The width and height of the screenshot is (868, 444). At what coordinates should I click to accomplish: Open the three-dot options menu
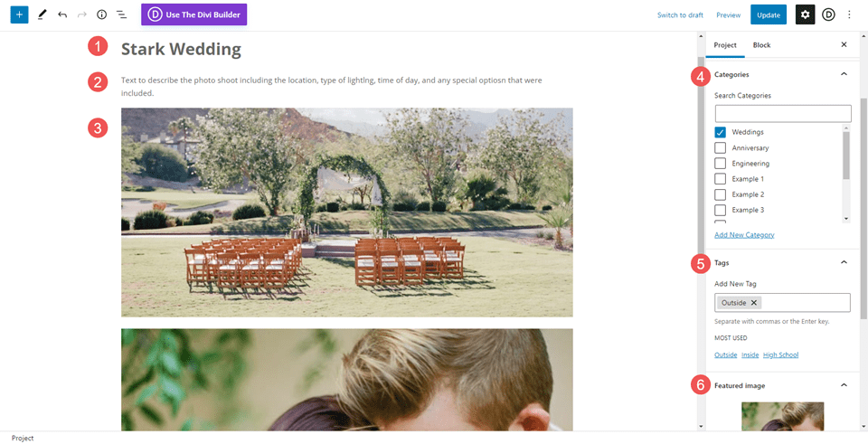click(x=850, y=14)
